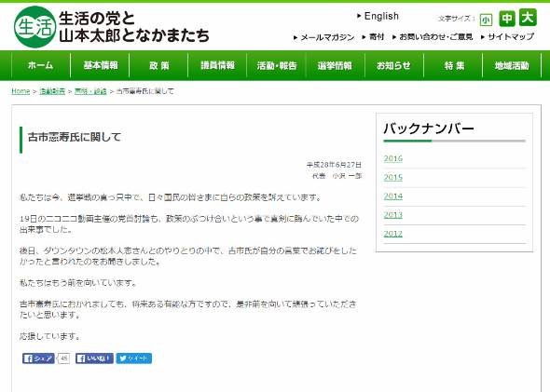The image size is (550, 392).
Task: Open 活動・報告 navigation item
Action: (277, 65)
